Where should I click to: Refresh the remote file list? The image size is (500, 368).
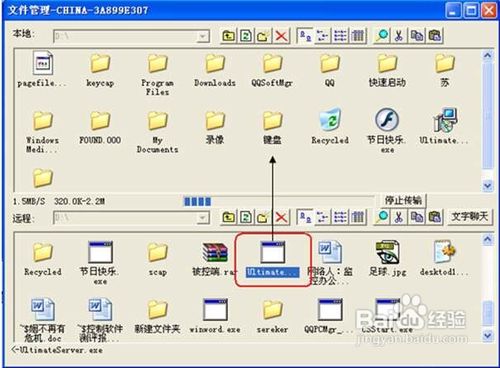[246, 217]
